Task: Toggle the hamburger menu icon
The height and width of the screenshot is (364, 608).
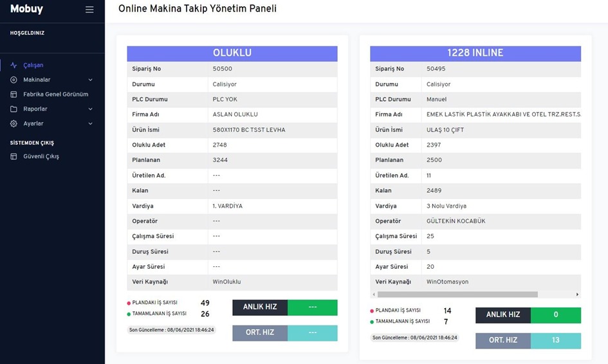Action: coord(89,10)
